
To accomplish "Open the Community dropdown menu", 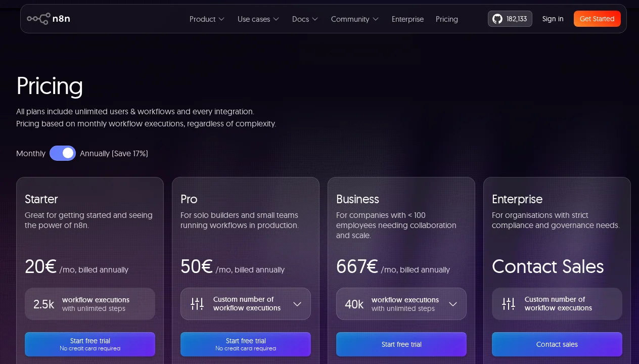I will (354, 19).
